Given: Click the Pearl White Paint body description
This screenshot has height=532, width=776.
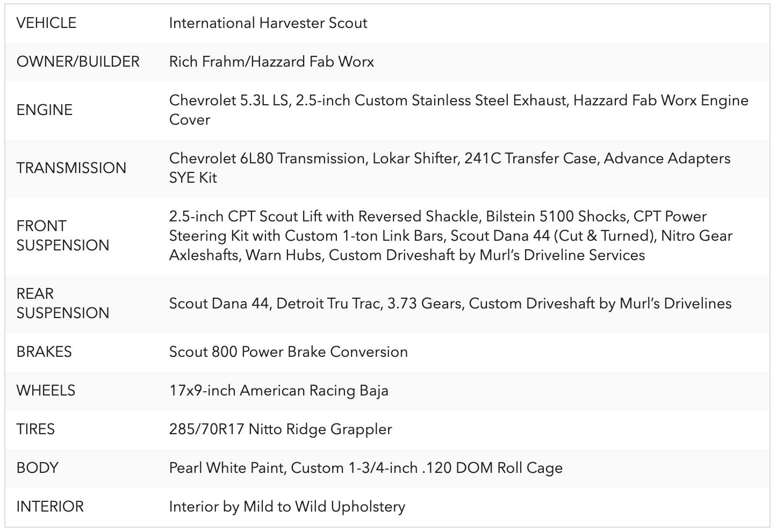Looking at the screenshot, I should tap(366, 468).
